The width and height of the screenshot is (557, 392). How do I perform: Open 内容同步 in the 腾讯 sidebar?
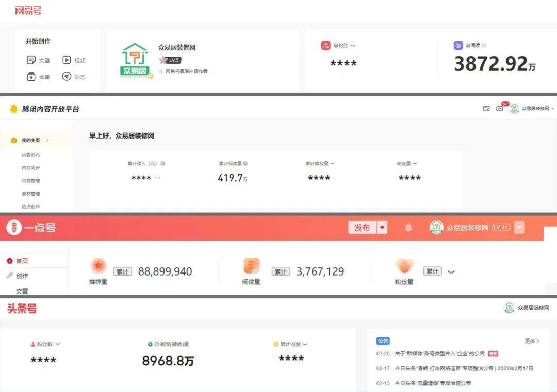[x=30, y=168]
